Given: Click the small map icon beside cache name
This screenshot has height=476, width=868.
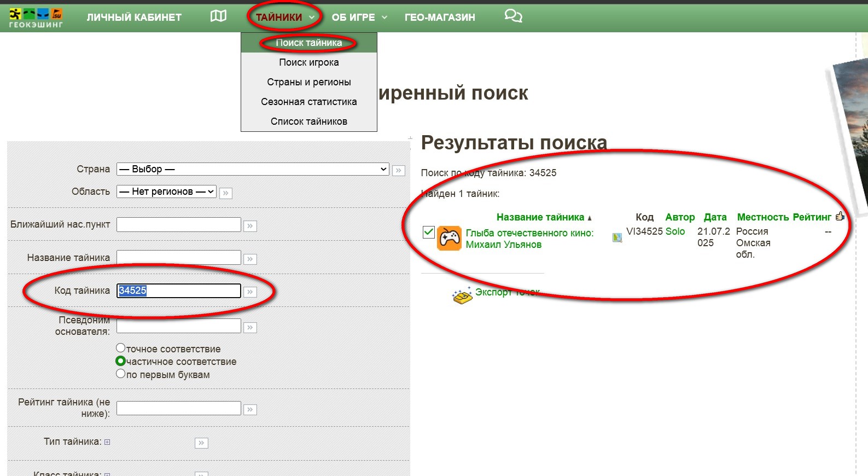Looking at the screenshot, I should (617, 237).
